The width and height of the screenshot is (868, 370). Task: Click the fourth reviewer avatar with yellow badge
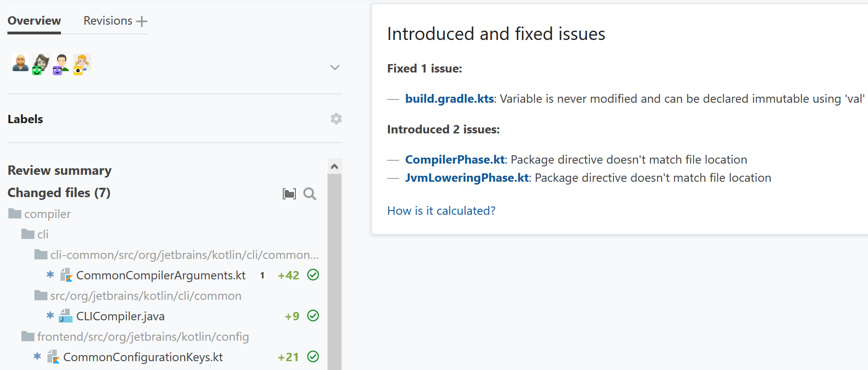click(81, 64)
